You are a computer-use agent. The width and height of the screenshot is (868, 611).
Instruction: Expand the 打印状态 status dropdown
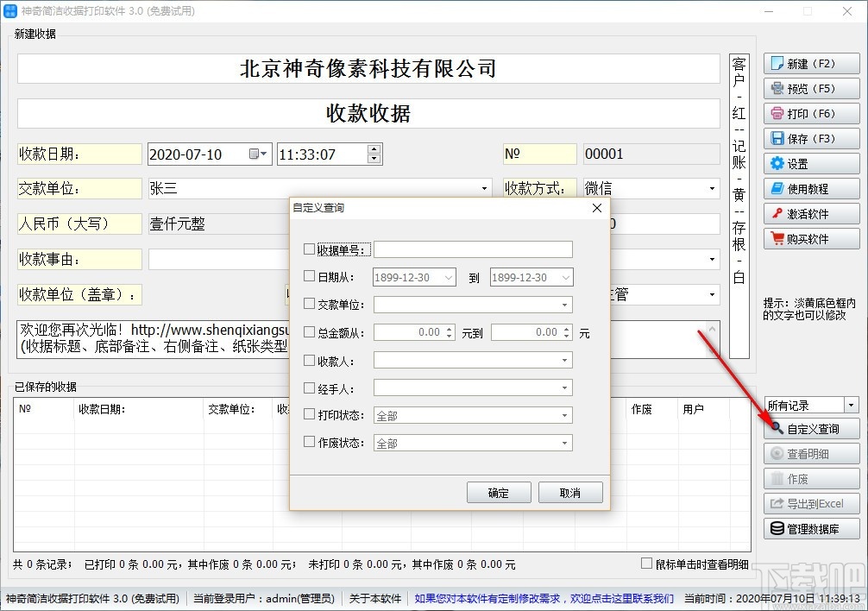click(564, 414)
